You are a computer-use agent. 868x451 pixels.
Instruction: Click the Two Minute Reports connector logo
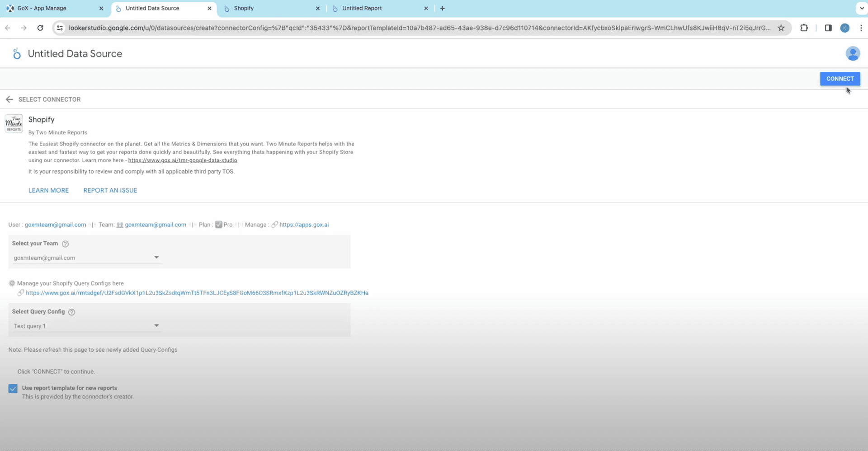pos(14,123)
